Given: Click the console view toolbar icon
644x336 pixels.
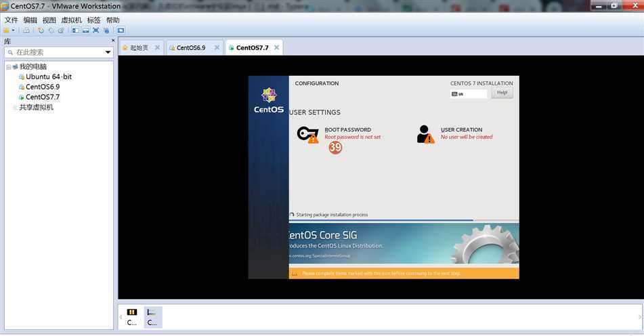Looking at the screenshot, I should coord(121,30).
